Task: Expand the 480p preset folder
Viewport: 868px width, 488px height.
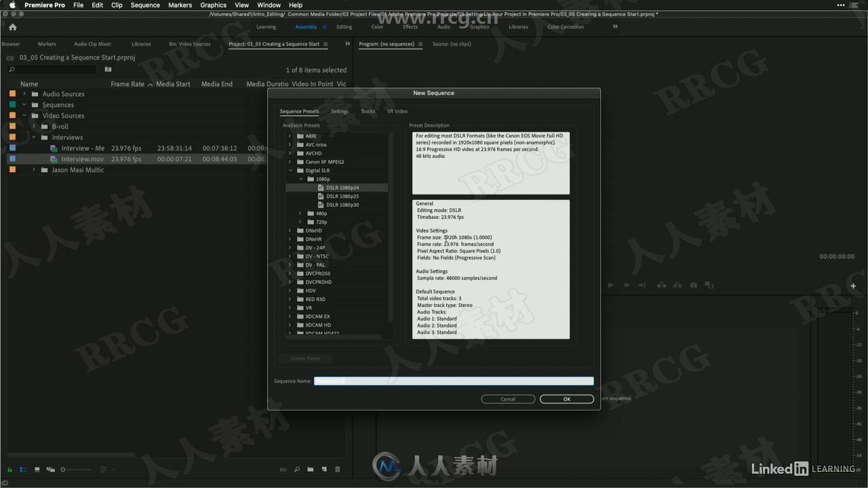Action: [300, 213]
